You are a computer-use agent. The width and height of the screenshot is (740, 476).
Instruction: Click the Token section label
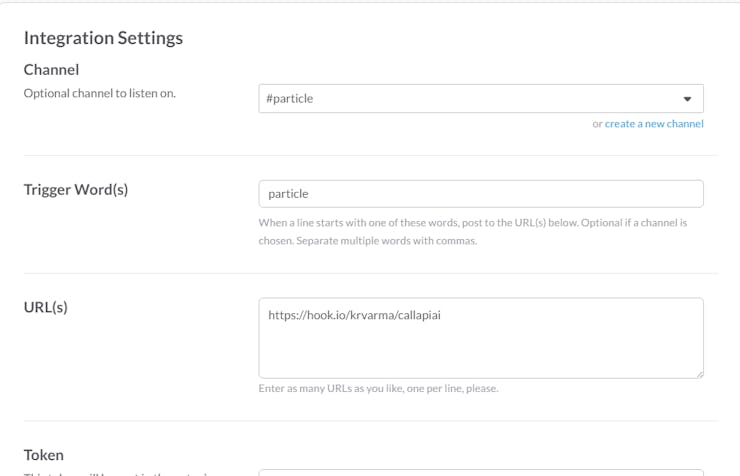click(x=43, y=455)
